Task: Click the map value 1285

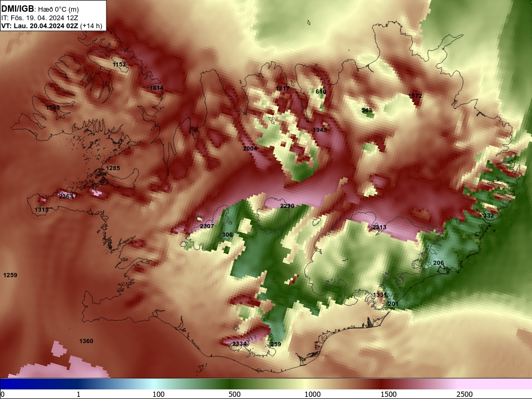Action: coord(113,168)
